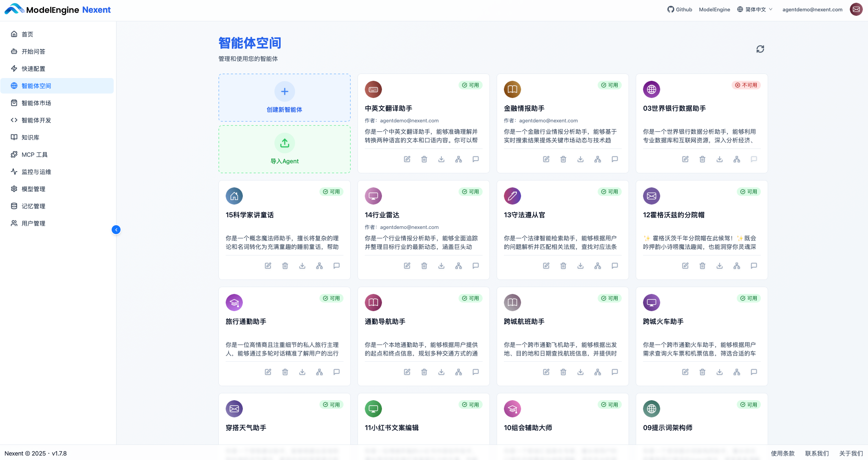Click the agentdemo@nexent.com account email

[x=812, y=9]
